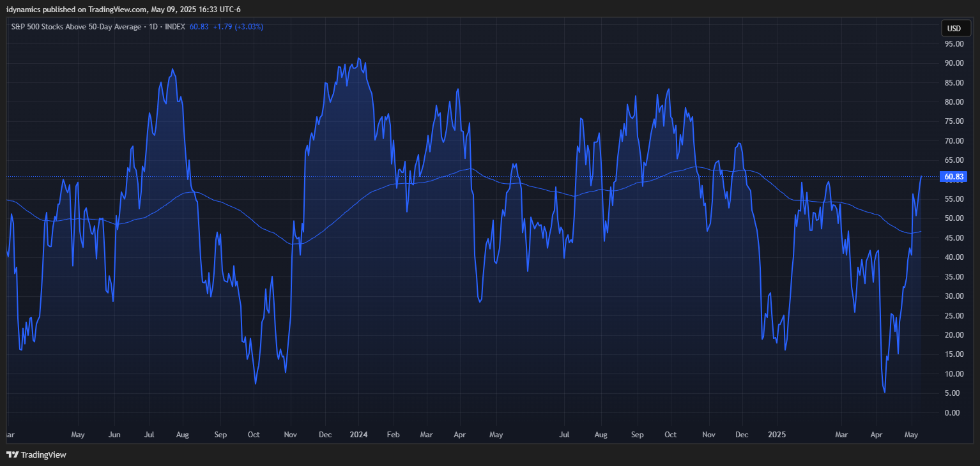Click the Dec label following Nov 2024
The width and height of the screenshot is (980, 466).
coord(742,435)
